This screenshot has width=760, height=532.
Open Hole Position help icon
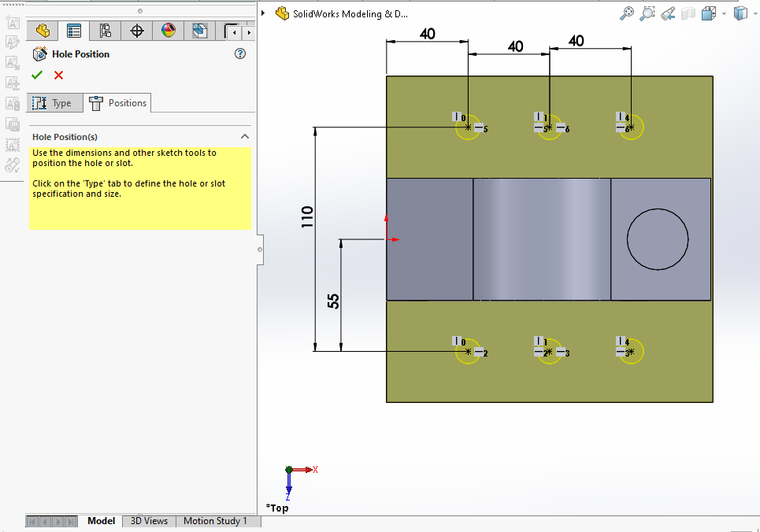(x=240, y=54)
